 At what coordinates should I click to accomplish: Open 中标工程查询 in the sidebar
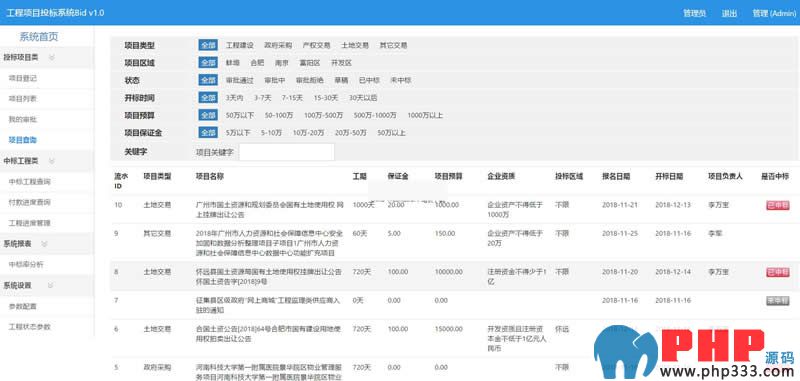30,182
